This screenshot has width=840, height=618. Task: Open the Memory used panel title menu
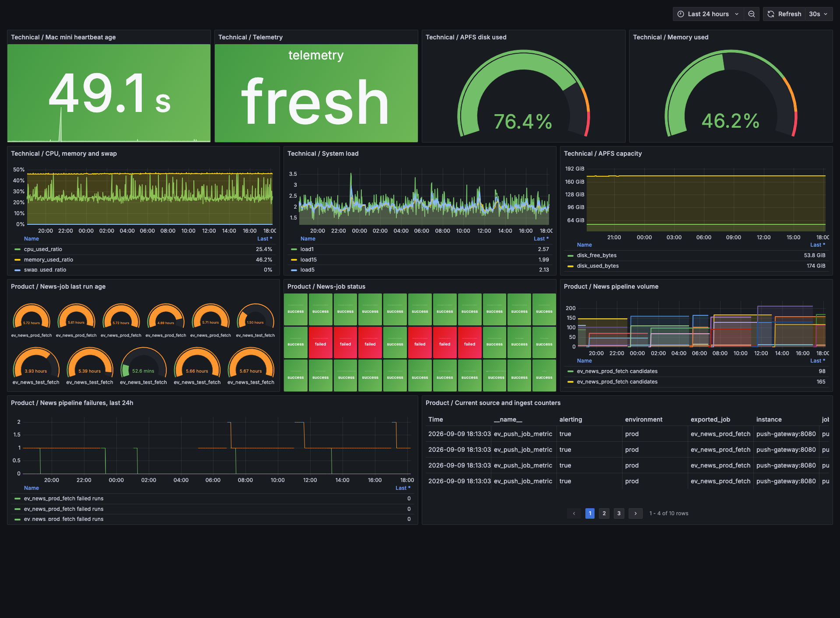[671, 37]
